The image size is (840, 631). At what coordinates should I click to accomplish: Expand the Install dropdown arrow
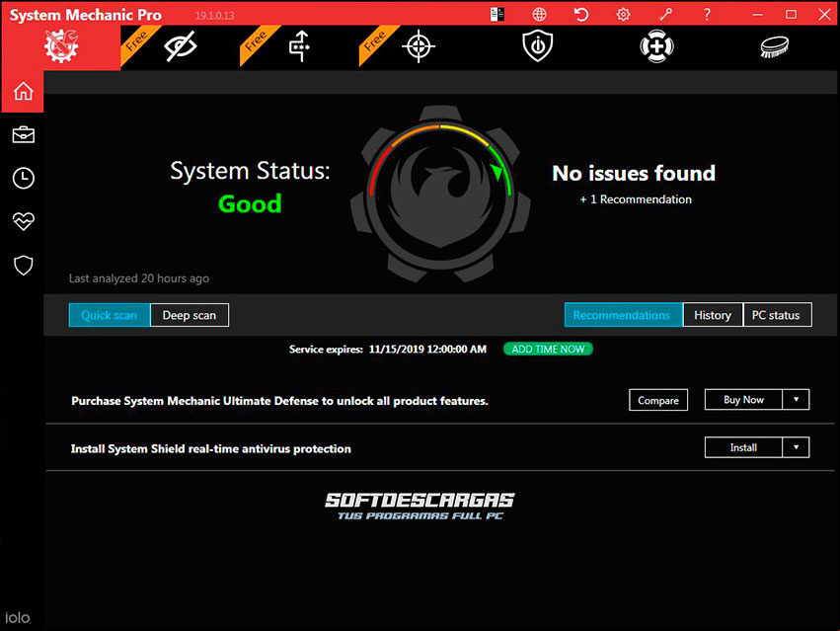(796, 447)
